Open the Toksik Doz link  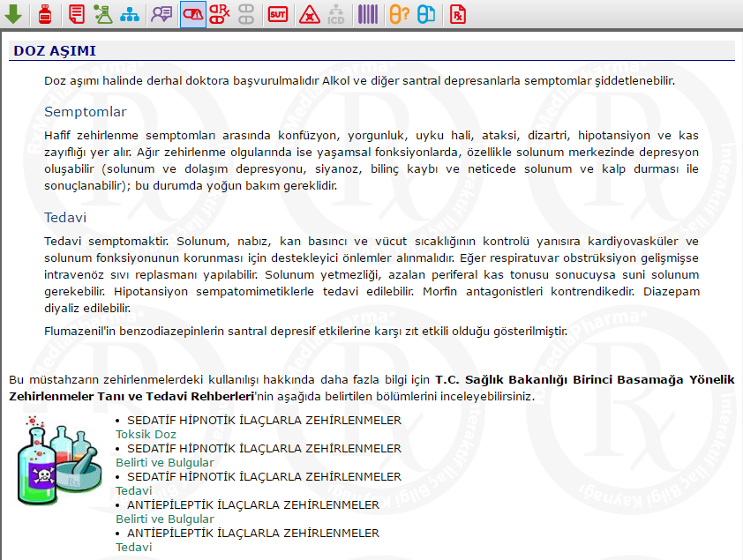(146, 435)
